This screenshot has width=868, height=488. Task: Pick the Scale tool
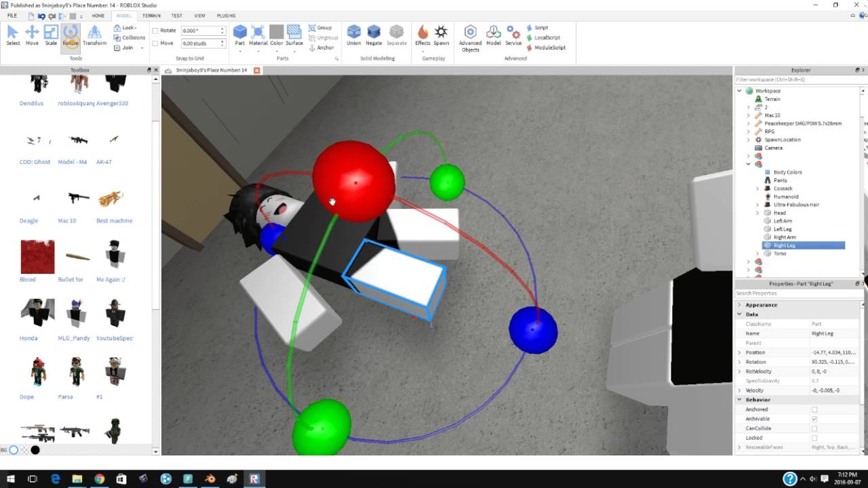coord(51,35)
